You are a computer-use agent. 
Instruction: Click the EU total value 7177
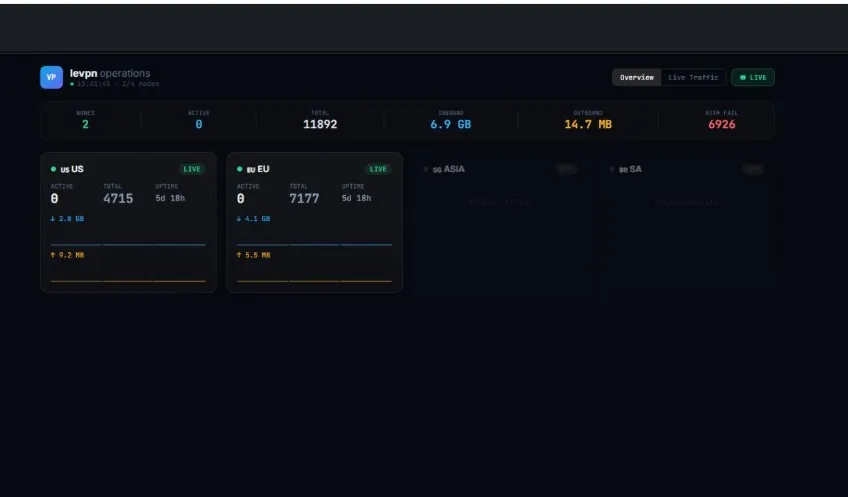304,198
